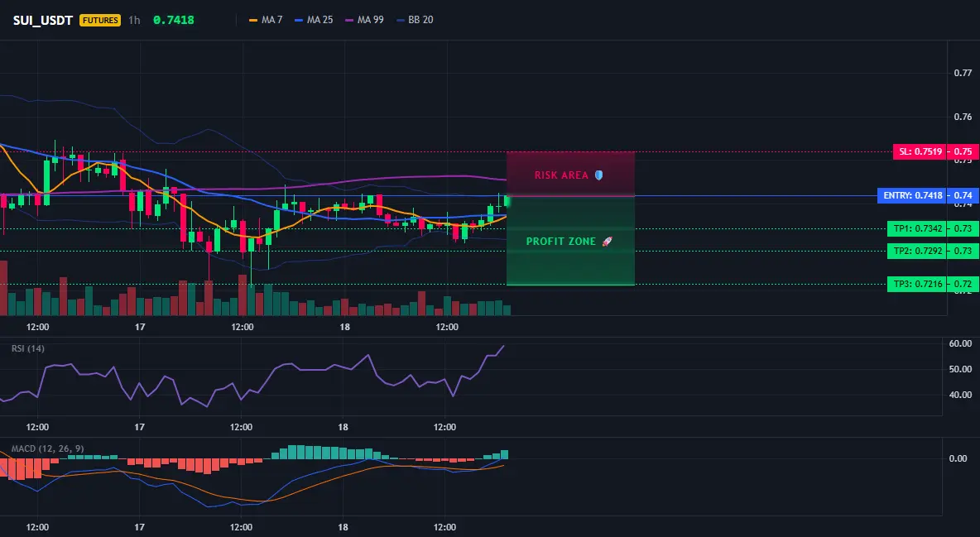Click date 17 on main chart time axis
Screen dimensions: 980x537
[x=140, y=327]
